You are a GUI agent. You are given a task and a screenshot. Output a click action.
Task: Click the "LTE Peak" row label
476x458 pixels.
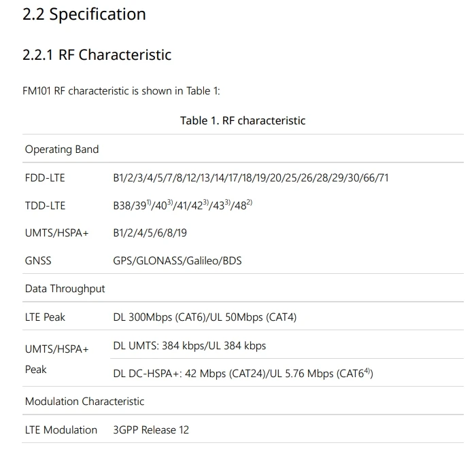pyautogui.click(x=45, y=317)
